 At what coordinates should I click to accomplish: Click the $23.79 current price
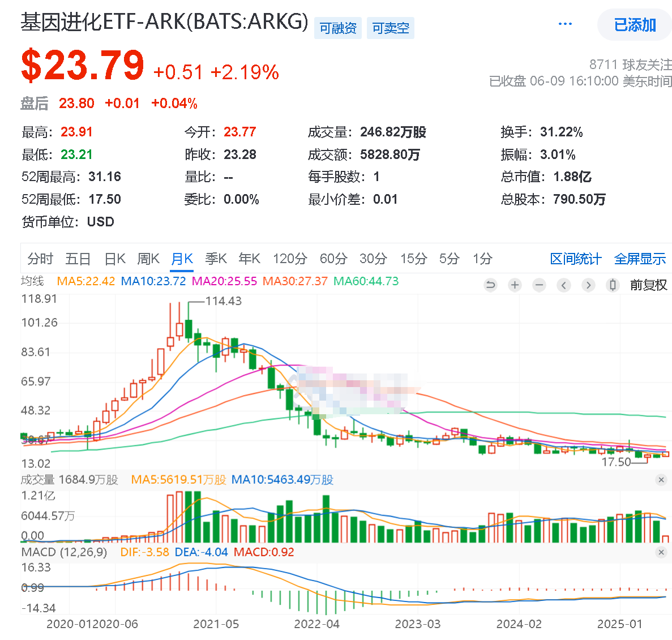click(83, 66)
